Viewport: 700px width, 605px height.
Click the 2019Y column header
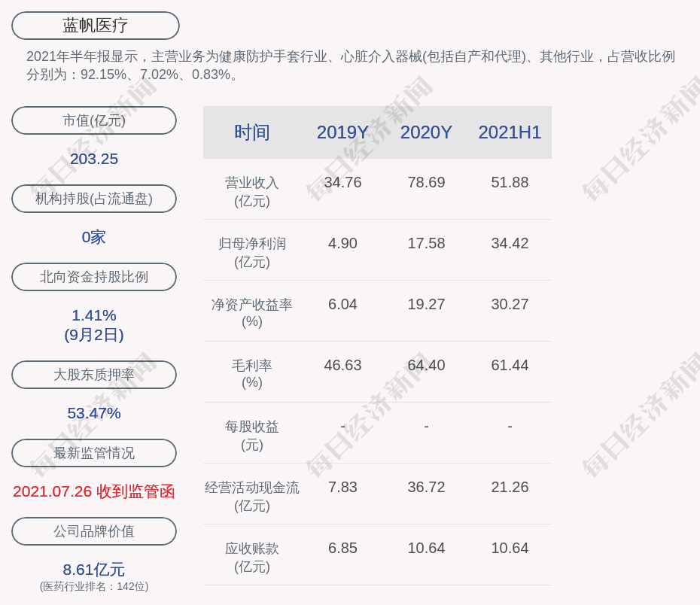[342, 132]
